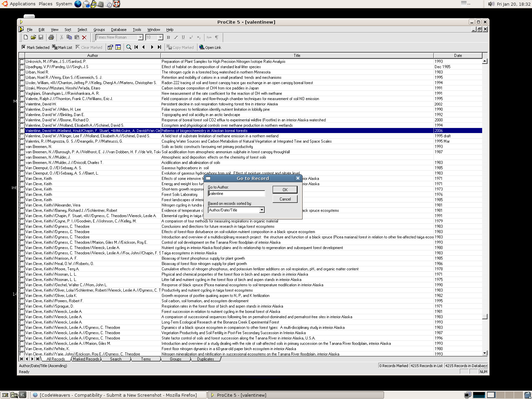Open a web link with Open Link icon

click(x=210, y=47)
